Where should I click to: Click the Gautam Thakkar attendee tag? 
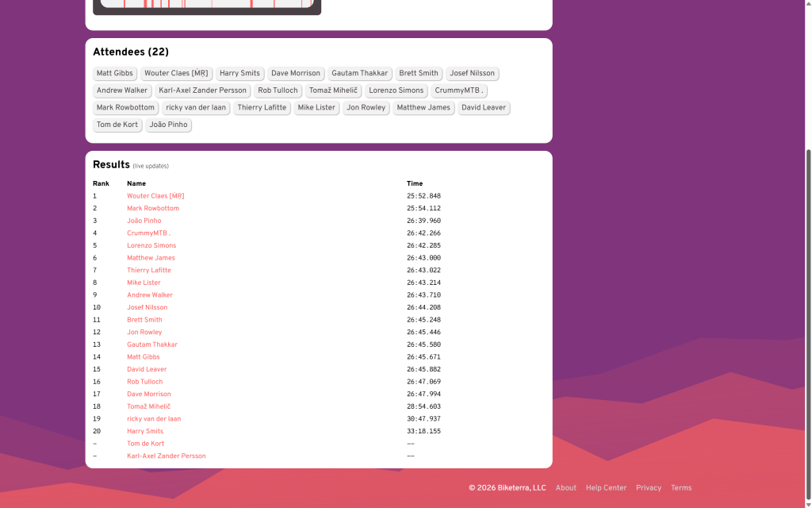(x=359, y=74)
